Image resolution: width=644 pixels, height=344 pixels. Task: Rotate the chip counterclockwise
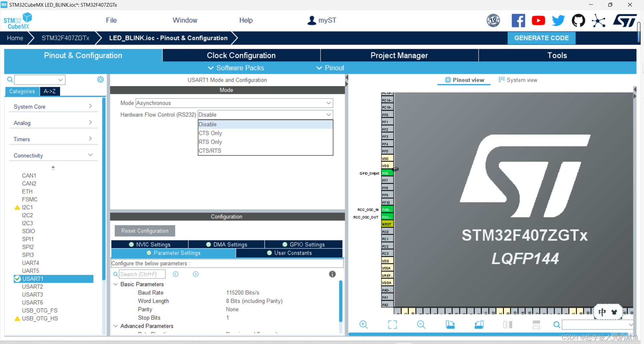coord(478,324)
